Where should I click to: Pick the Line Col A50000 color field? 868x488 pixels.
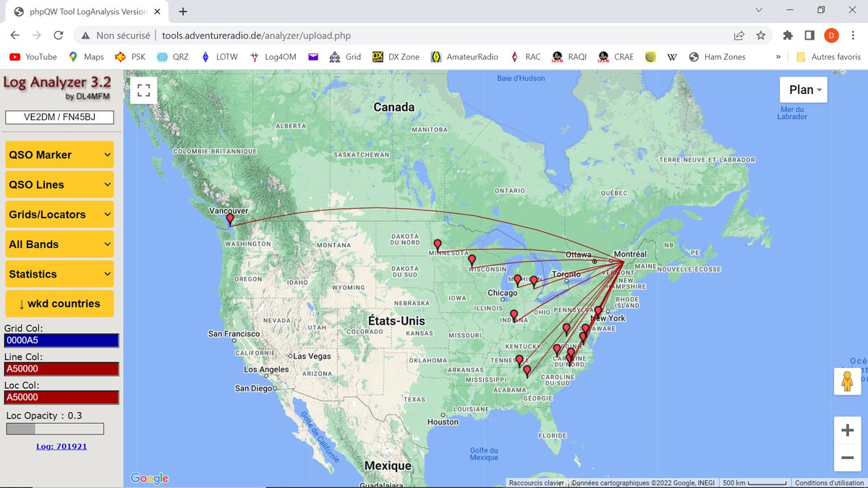(61, 369)
